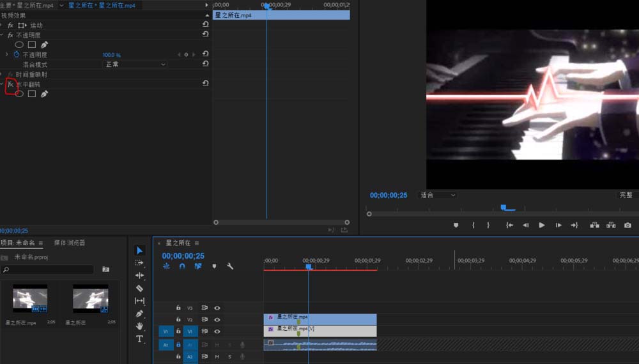
Task: Toggle snap magnet in timeline
Action: point(182,266)
